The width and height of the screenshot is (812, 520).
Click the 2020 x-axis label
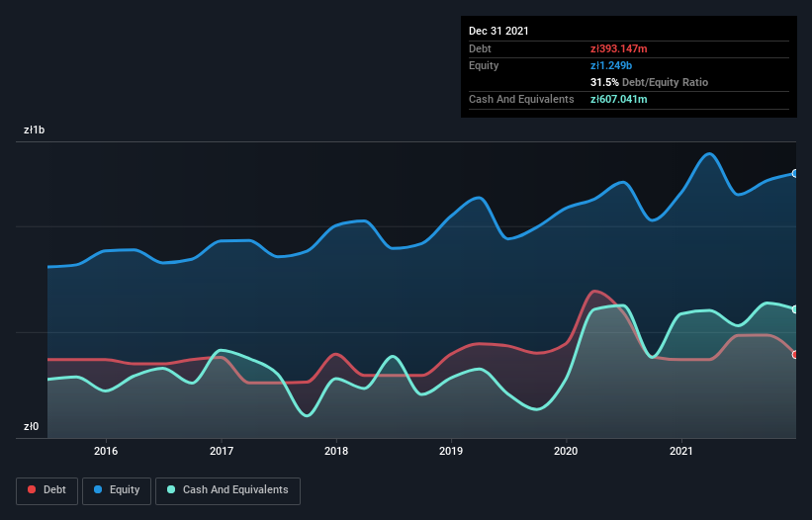pos(566,451)
